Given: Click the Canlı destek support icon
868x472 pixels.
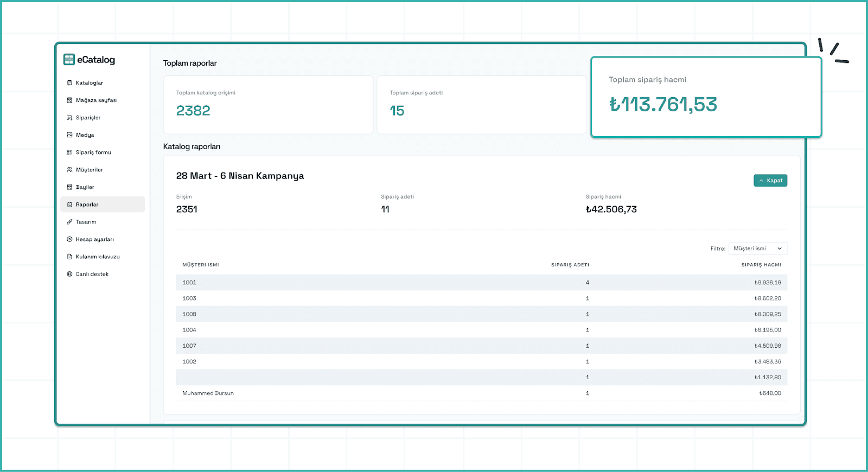Looking at the screenshot, I should (69, 274).
